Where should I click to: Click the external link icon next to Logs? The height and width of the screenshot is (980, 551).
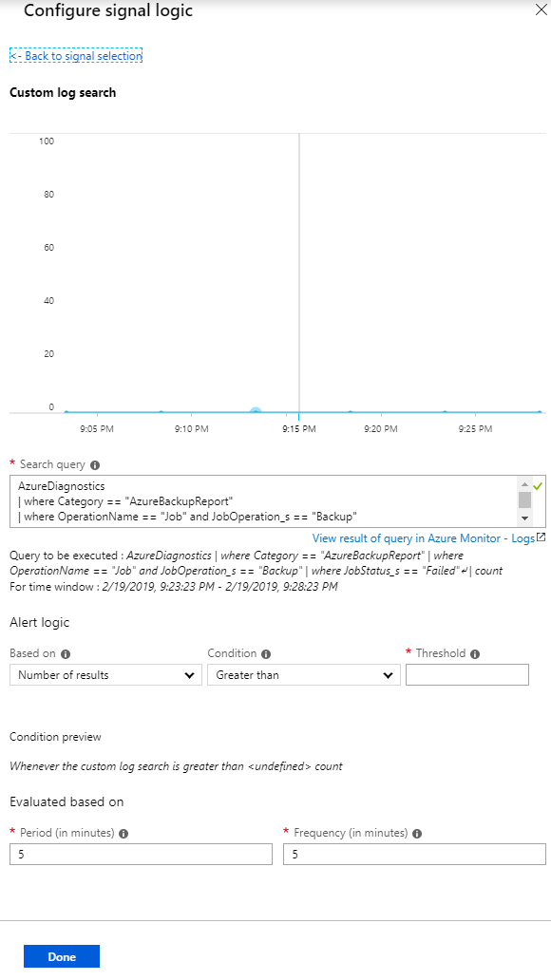pos(541,537)
